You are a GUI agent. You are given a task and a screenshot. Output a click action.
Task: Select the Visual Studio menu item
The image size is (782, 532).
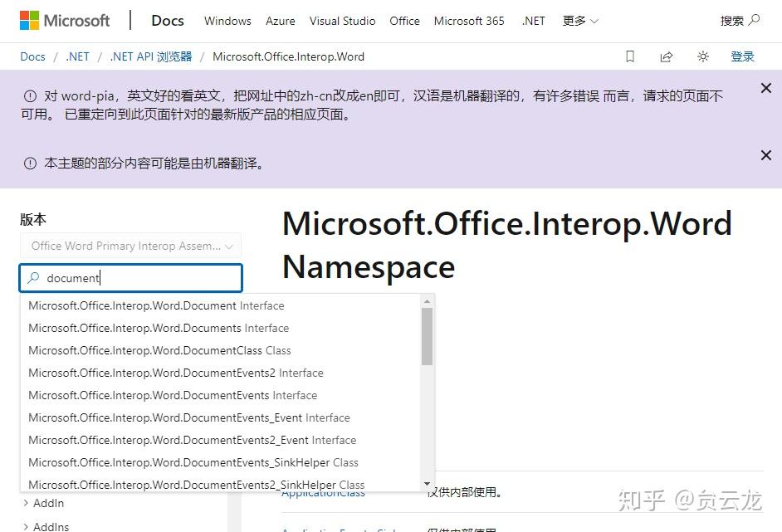[342, 21]
